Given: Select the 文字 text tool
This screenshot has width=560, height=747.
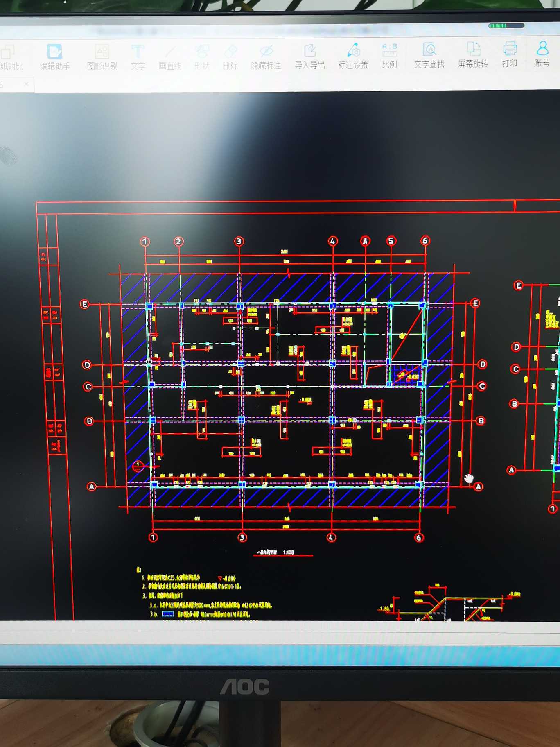Looking at the screenshot, I should [138, 57].
